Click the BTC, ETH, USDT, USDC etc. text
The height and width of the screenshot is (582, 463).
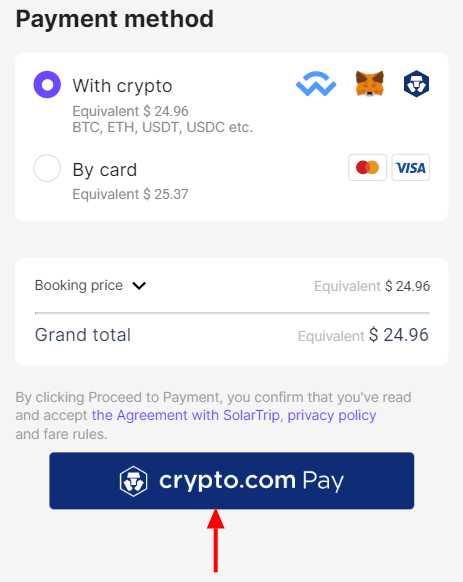[x=163, y=127]
